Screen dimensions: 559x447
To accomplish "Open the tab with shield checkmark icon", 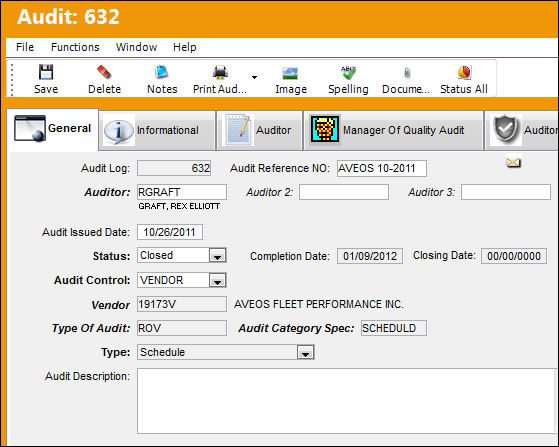I will [x=521, y=130].
